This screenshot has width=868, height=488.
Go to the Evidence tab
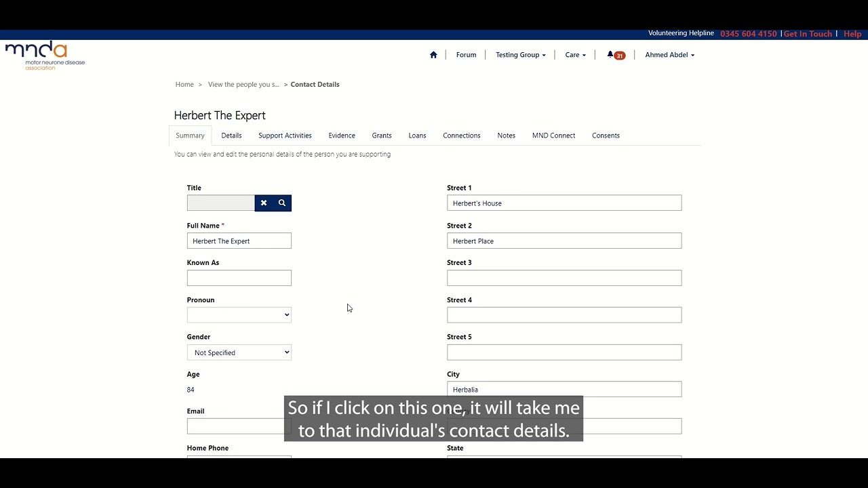[x=342, y=136]
